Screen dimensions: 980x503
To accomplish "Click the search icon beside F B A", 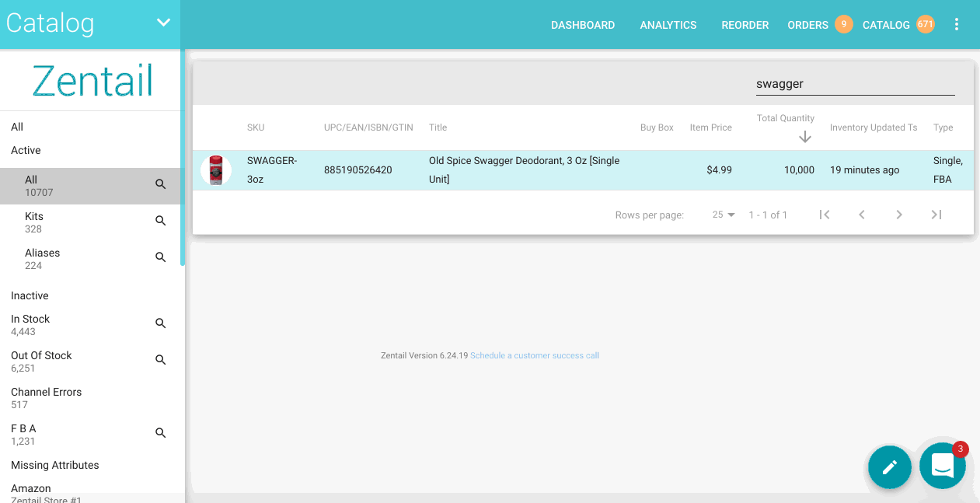I will click(x=161, y=433).
